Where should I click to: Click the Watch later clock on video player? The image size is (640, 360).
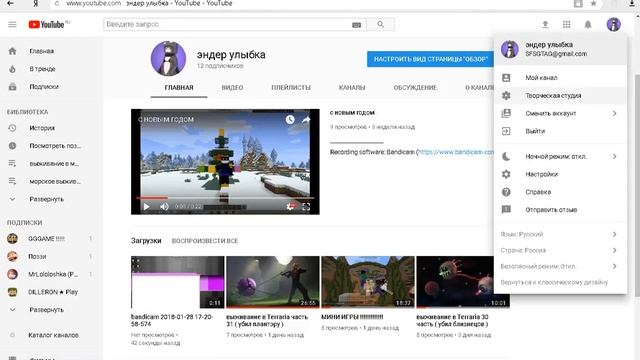tap(290, 119)
